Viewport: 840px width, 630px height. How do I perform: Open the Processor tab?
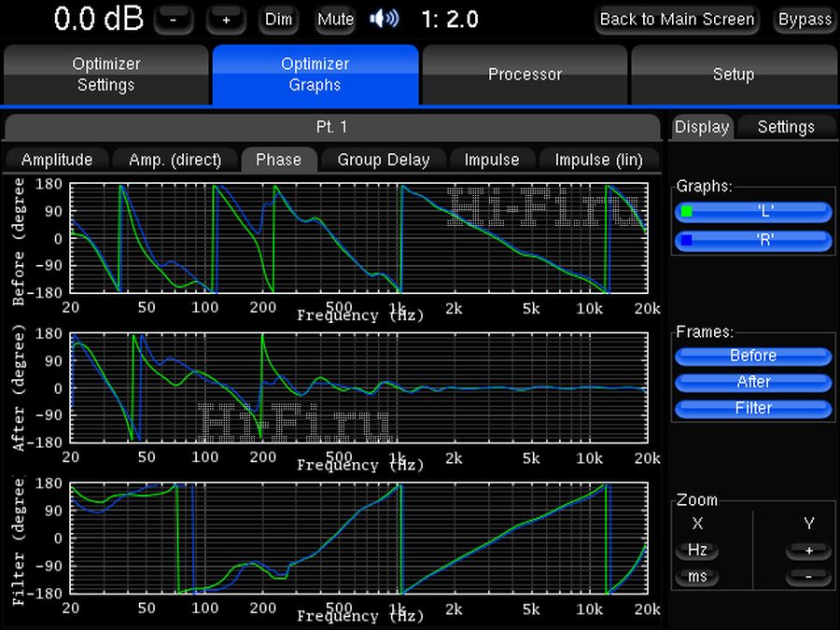(525, 75)
